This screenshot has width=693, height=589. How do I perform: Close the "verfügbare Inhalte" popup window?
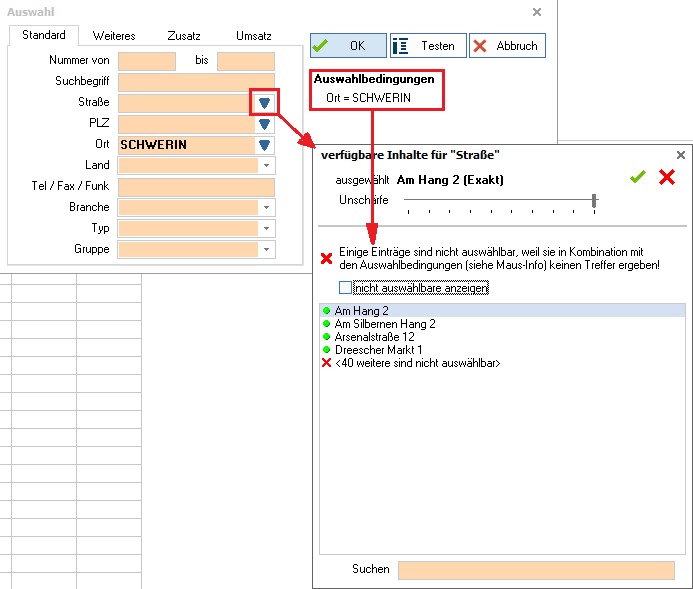click(681, 155)
